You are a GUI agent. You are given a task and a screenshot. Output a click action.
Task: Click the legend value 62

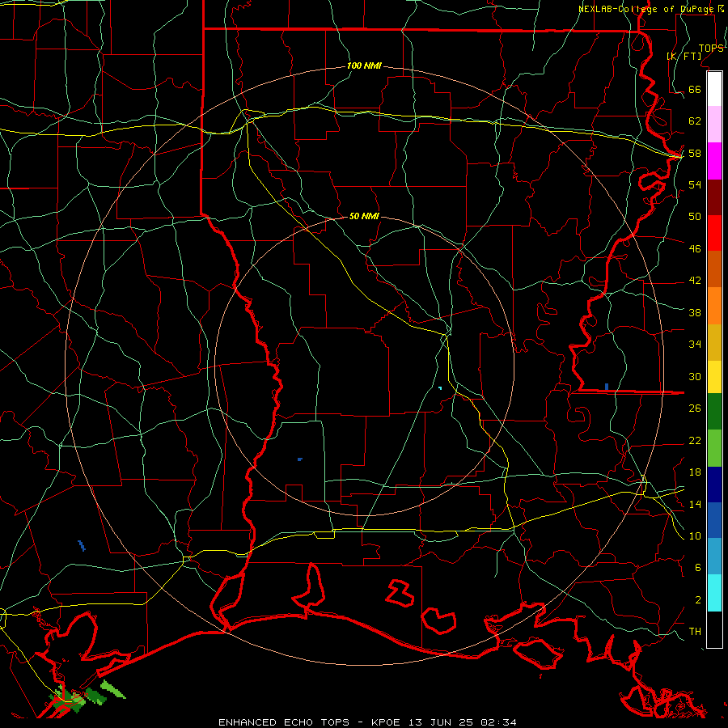[695, 121]
